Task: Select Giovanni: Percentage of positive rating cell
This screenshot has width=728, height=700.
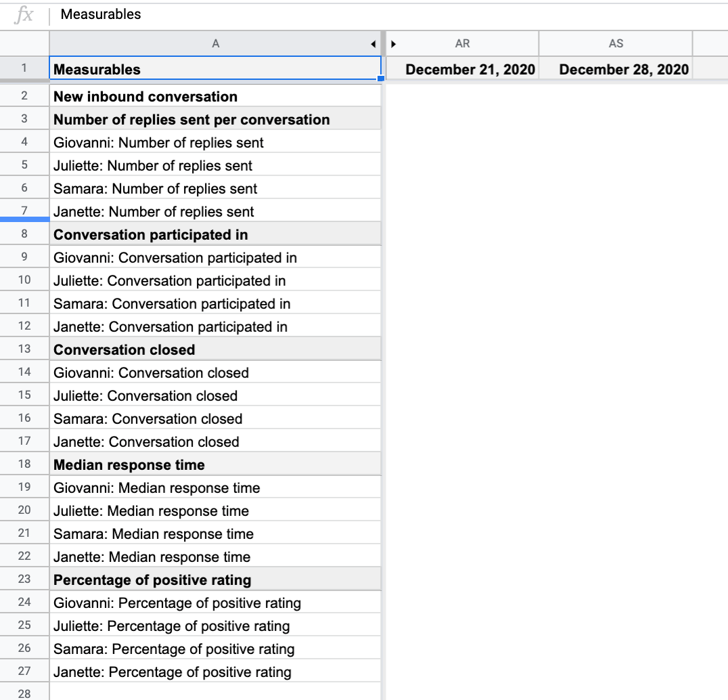Action: (x=215, y=602)
